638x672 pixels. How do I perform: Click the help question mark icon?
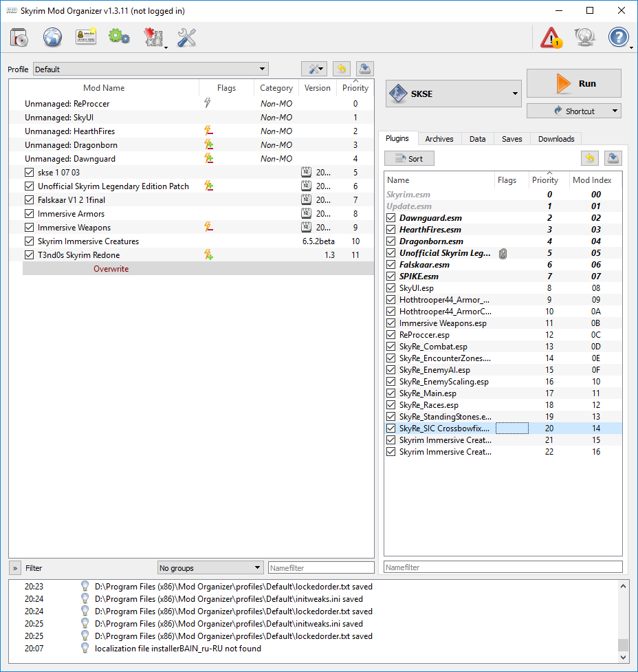pyautogui.click(x=619, y=37)
